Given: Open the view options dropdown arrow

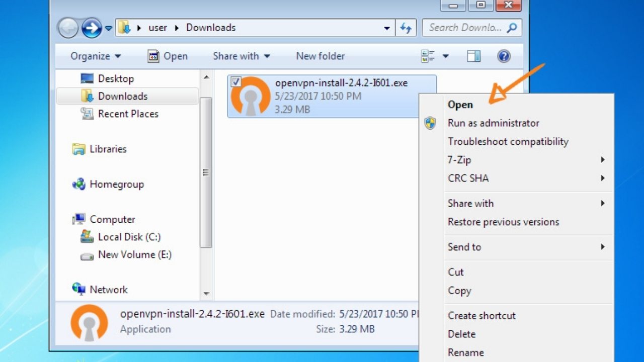Looking at the screenshot, I should 445,56.
